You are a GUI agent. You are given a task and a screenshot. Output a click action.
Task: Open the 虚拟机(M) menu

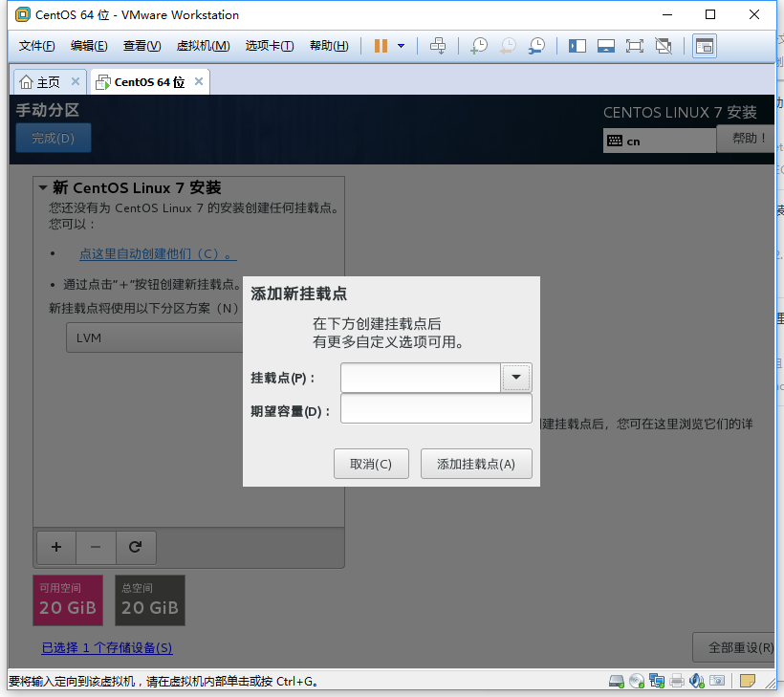click(x=203, y=46)
